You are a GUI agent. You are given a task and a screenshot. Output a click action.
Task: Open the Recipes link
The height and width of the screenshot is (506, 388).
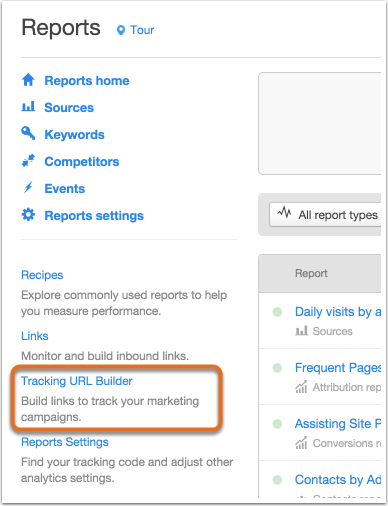pyautogui.click(x=42, y=275)
